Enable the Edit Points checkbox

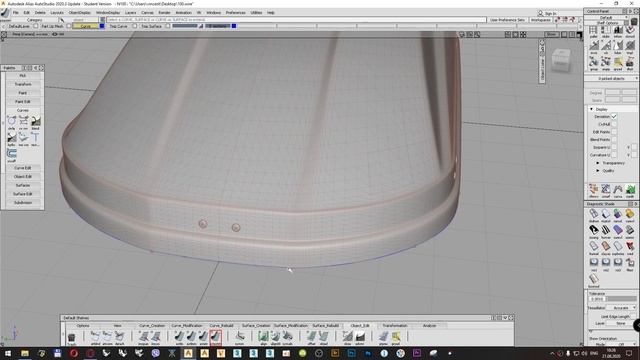coord(614,132)
